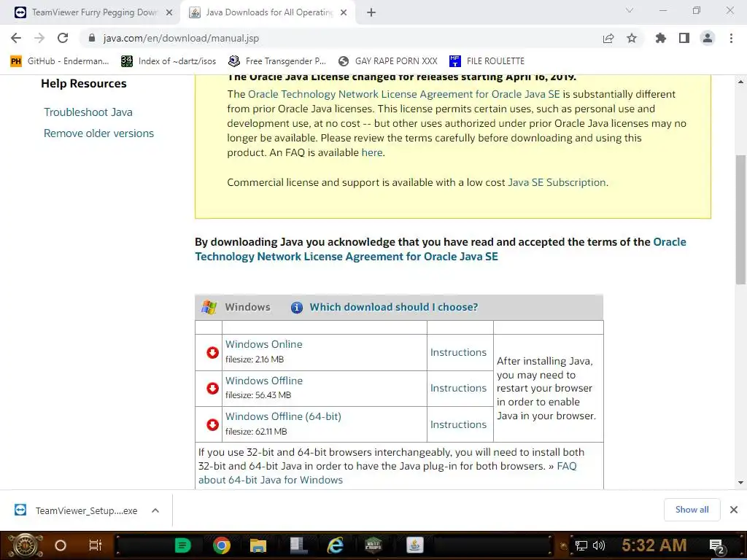Reload the Java download page
The image size is (747, 560).
click(63, 38)
